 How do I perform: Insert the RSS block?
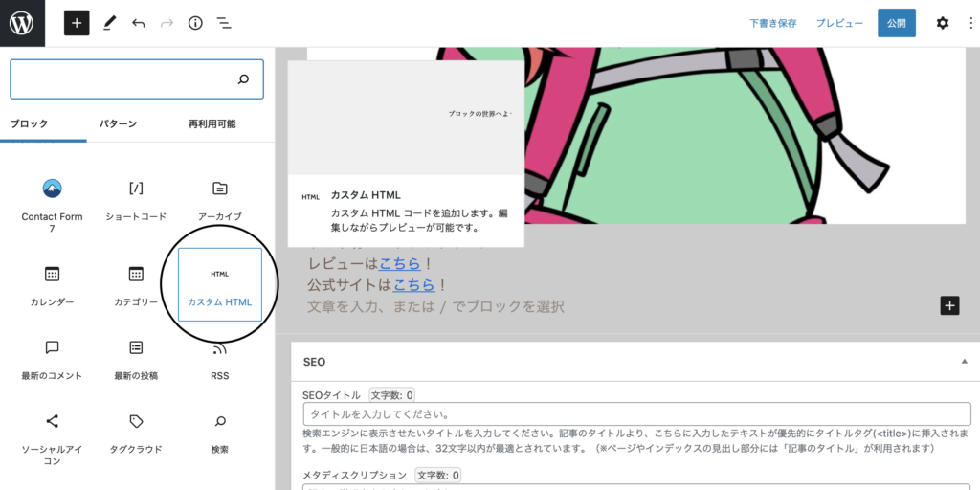(x=220, y=361)
